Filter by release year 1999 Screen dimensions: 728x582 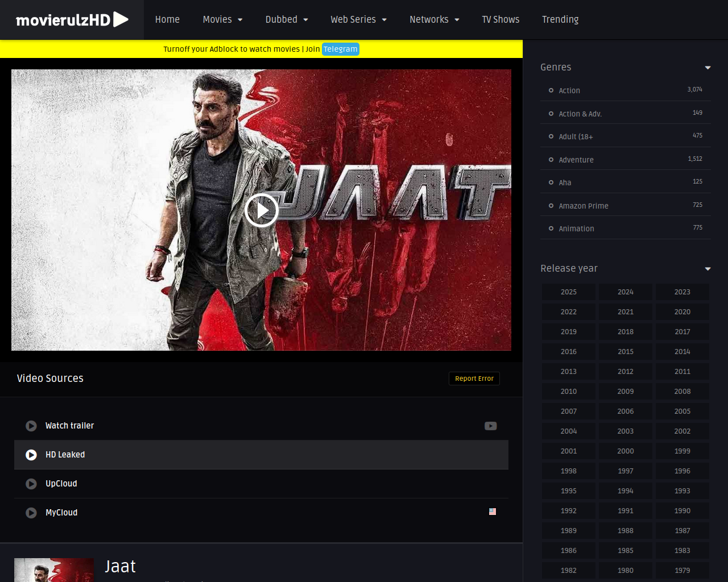point(682,451)
